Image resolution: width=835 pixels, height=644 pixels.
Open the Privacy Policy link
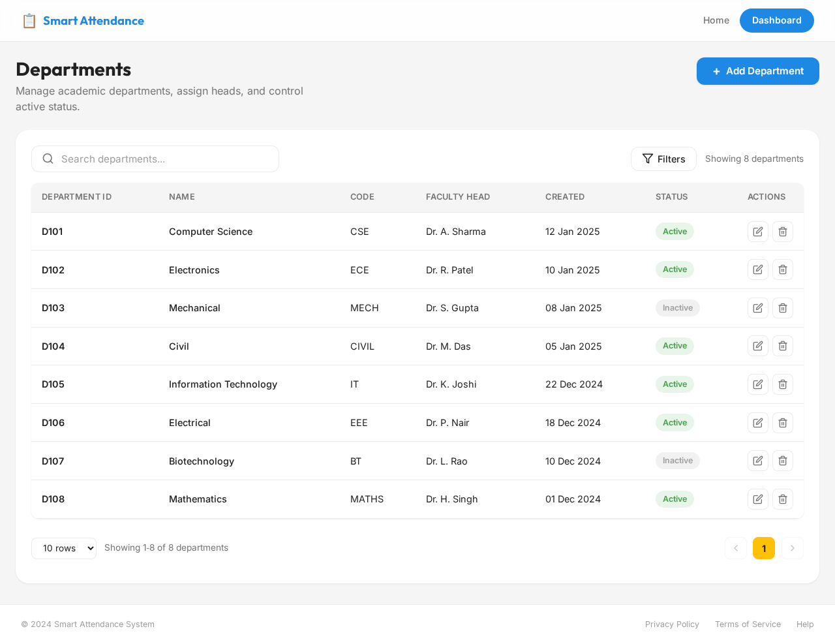(x=672, y=624)
